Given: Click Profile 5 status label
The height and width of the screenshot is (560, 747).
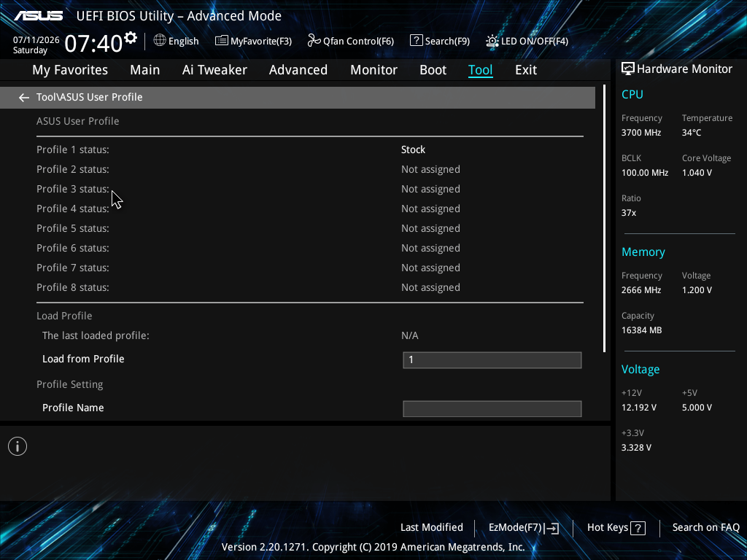Looking at the screenshot, I should click(x=73, y=228).
